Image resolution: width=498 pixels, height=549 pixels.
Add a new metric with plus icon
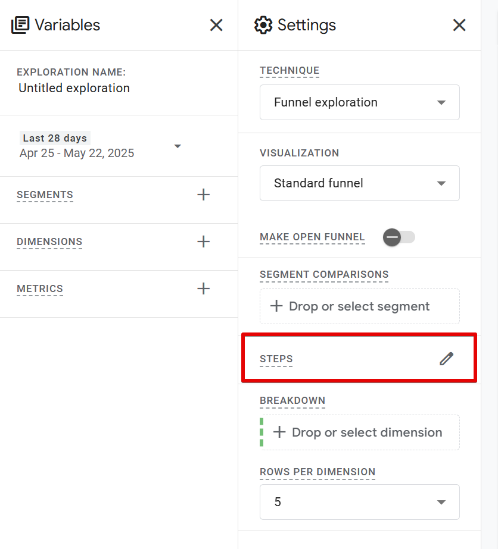203,289
